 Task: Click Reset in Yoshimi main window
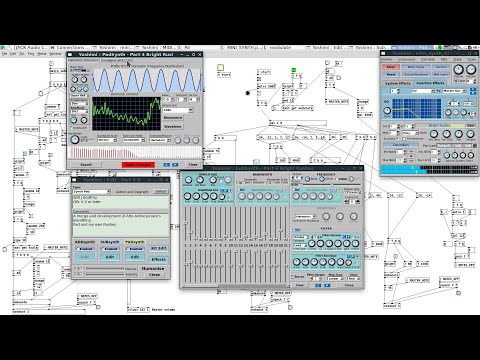click(391, 74)
